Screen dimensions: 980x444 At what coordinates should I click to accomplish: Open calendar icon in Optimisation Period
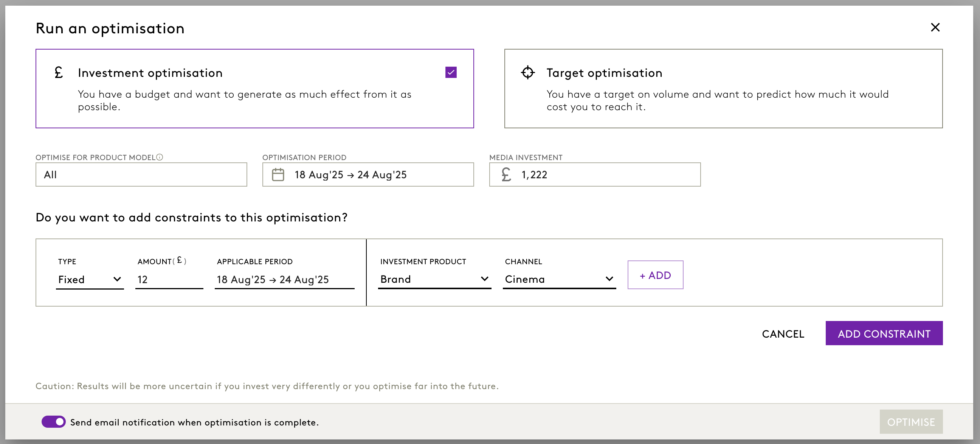point(278,175)
